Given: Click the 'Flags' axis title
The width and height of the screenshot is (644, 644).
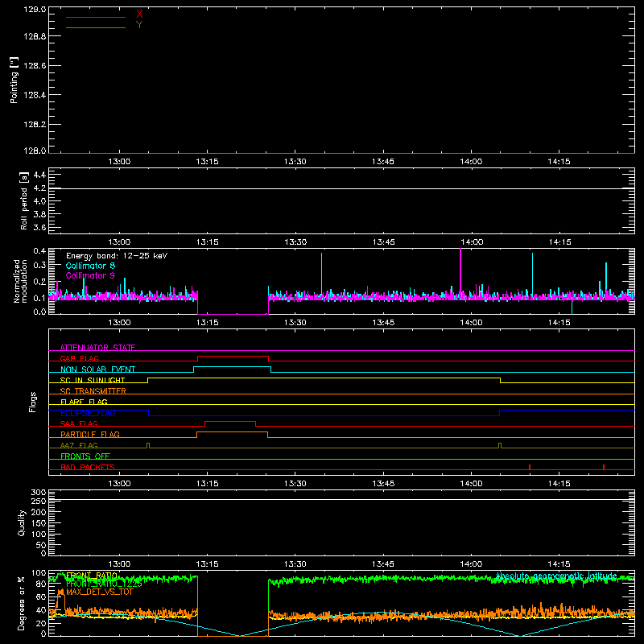Looking at the screenshot, I should coord(32,402).
